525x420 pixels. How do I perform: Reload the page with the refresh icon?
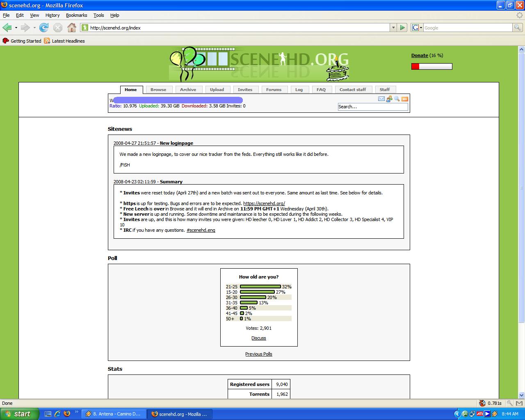click(44, 27)
